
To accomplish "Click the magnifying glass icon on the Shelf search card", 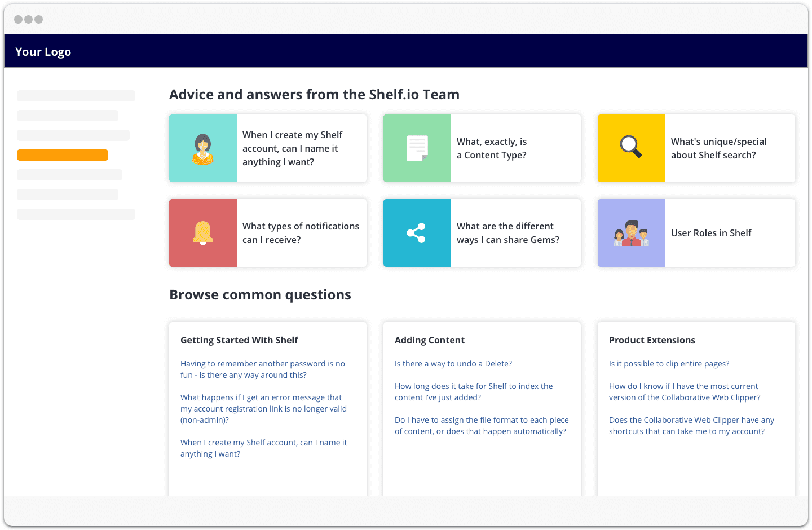I will coord(631,147).
